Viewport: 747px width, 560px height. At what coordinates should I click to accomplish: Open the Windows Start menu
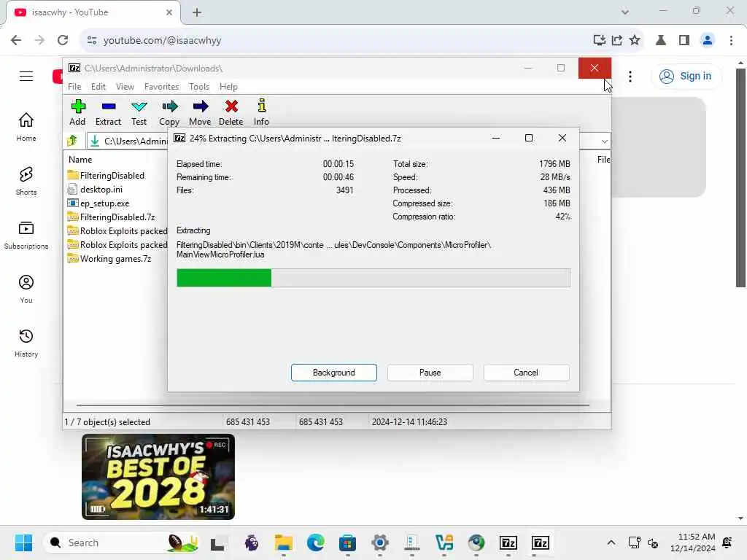point(23,542)
